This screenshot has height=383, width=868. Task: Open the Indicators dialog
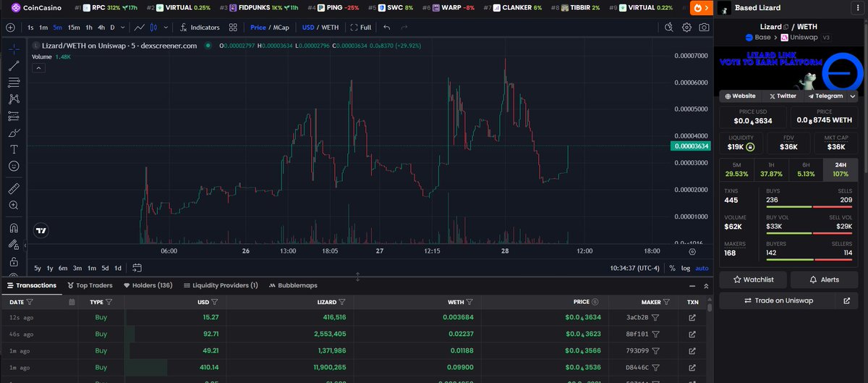point(200,28)
